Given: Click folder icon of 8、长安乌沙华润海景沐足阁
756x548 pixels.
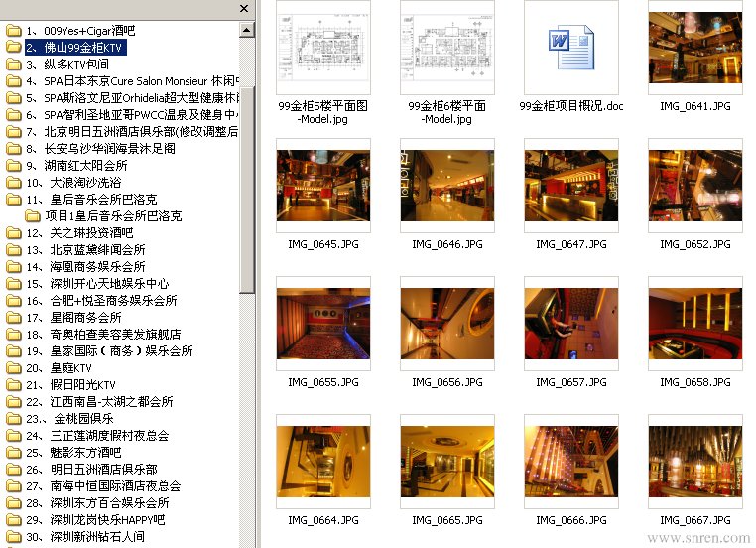Looking at the screenshot, I should click(x=14, y=149).
